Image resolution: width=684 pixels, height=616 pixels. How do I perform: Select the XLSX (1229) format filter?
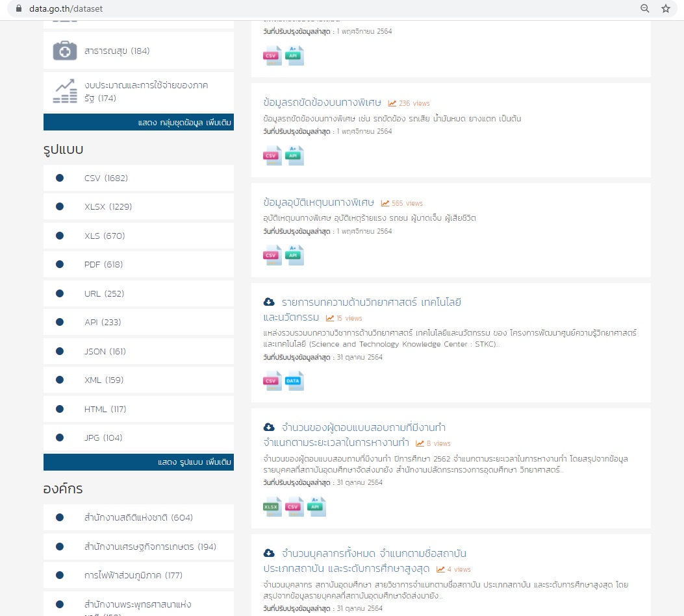pos(108,206)
